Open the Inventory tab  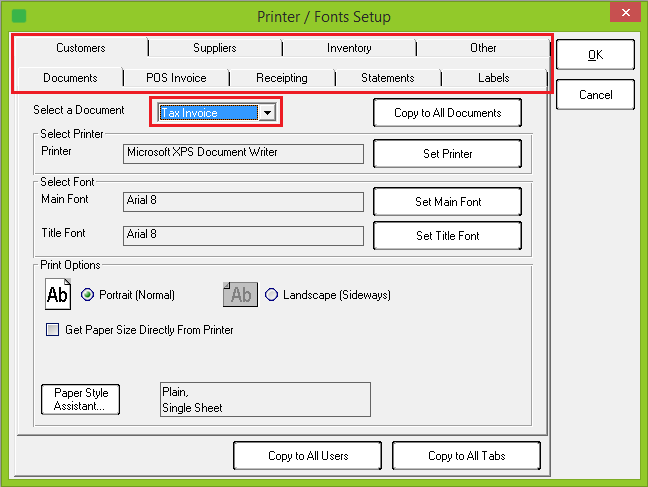349,48
